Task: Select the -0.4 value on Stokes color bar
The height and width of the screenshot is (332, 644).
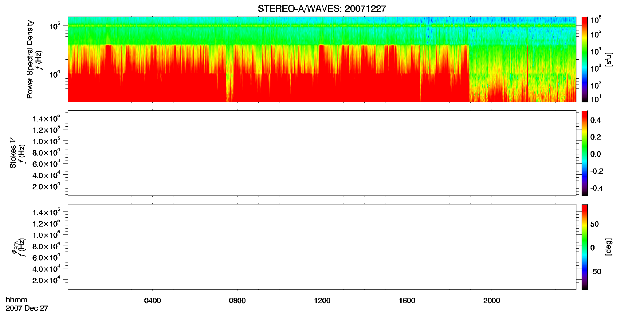Action: (x=597, y=188)
